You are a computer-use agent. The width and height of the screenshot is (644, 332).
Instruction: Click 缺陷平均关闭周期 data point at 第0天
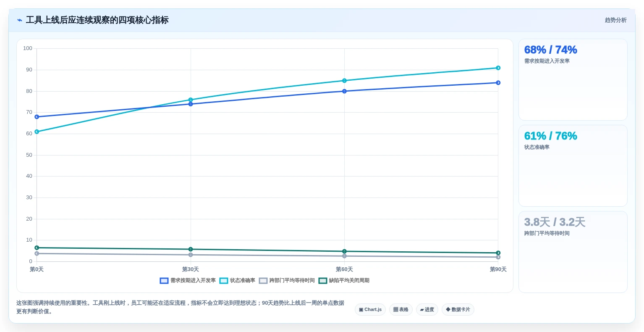(37, 248)
